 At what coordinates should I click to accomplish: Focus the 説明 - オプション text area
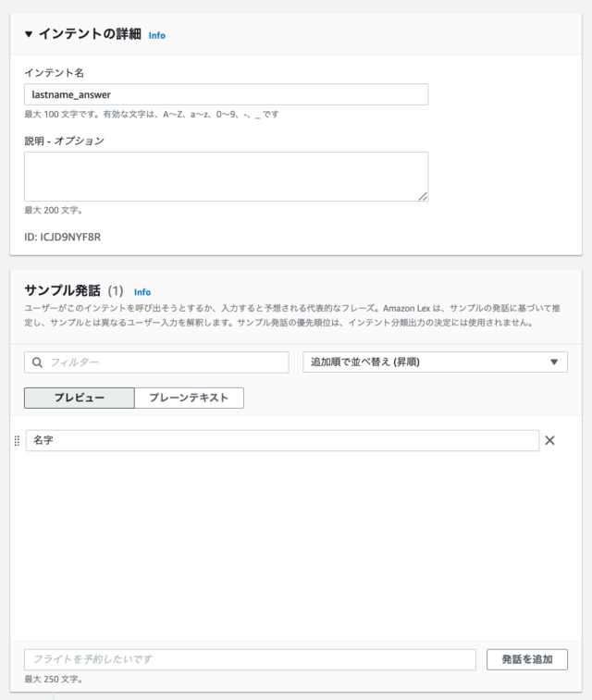pyautogui.click(x=226, y=177)
